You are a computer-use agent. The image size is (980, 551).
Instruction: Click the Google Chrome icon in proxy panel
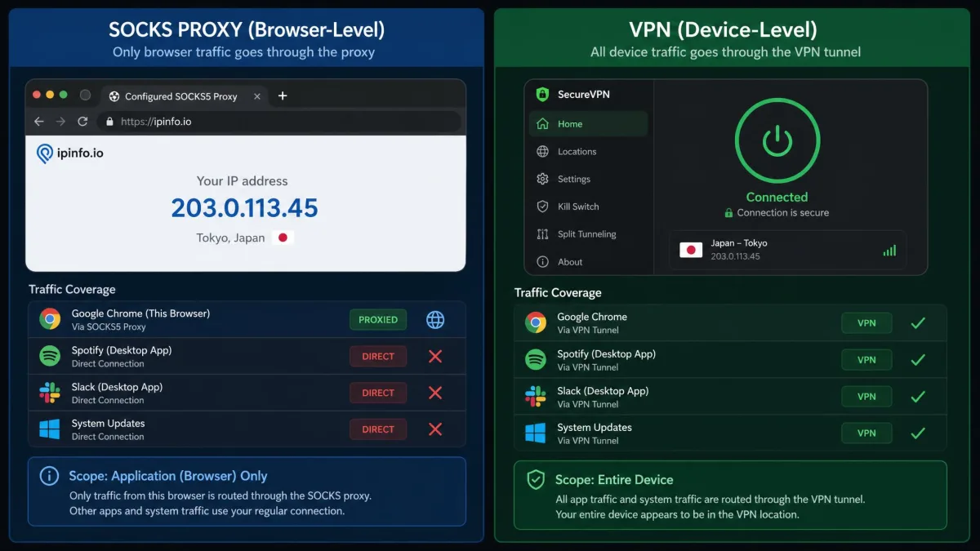pyautogui.click(x=50, y=319)
